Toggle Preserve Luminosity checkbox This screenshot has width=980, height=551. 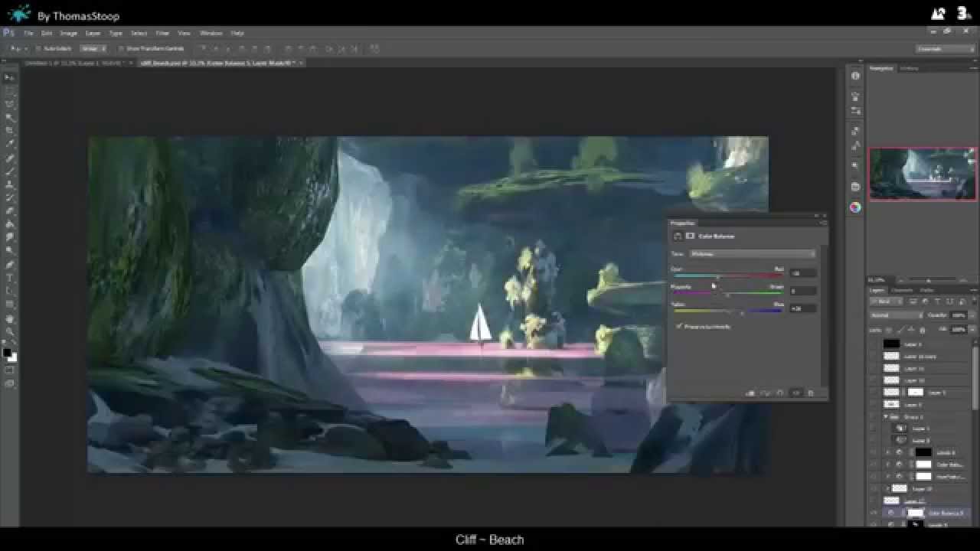[679, 327]
